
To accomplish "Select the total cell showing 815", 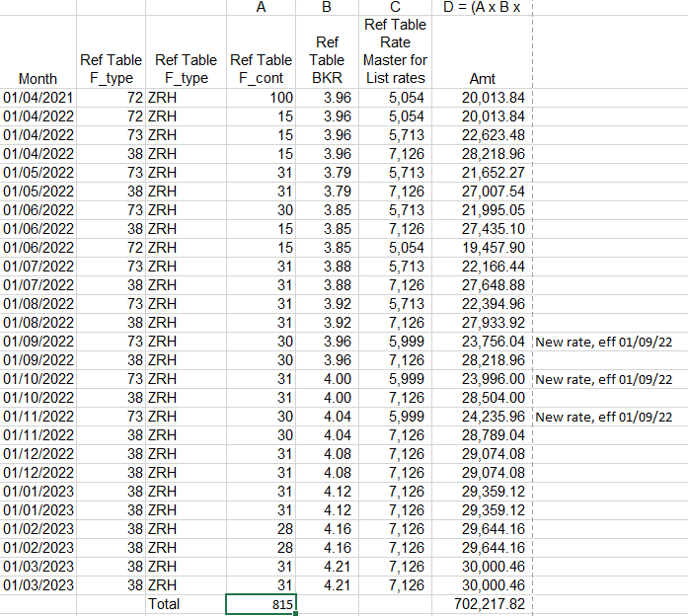I will point(261,602).
